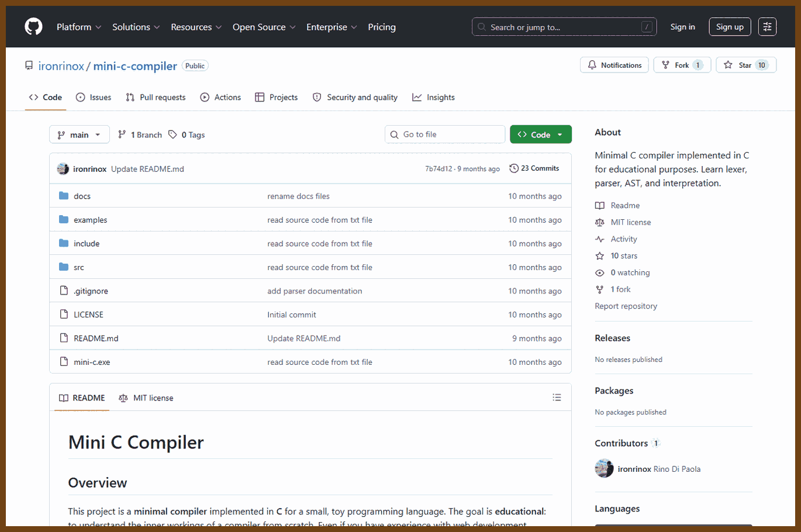Screen dimensions: 801x532
Task: Open the docs folder
Action: click(82, 196)
